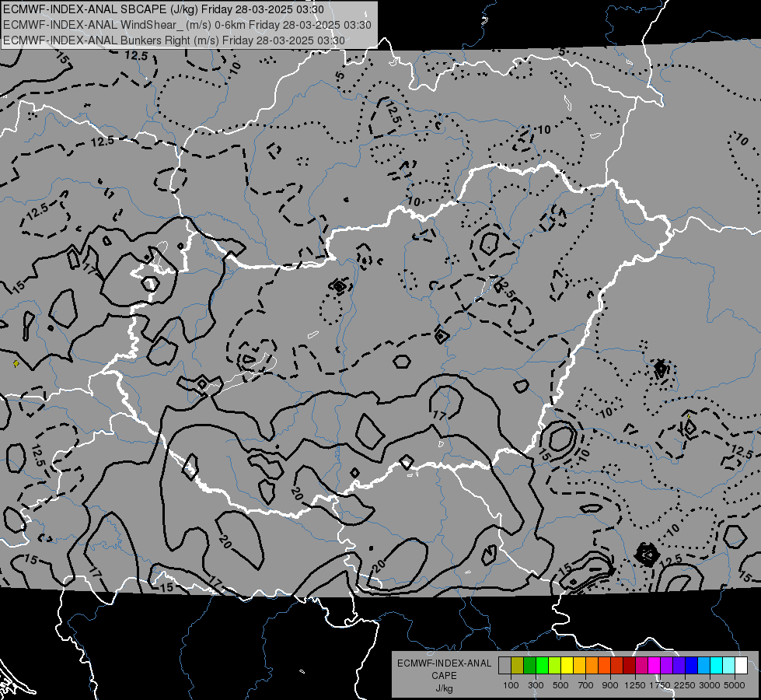This screenshot has height=700, width=761.
Task: Click the 900 legend tick label
Action: tap(610, 685)
